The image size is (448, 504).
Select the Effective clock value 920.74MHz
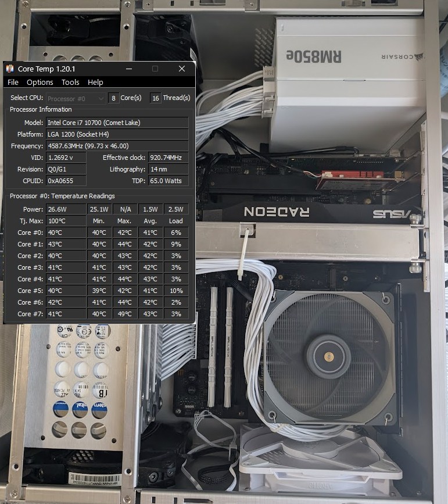click(168, 158)
